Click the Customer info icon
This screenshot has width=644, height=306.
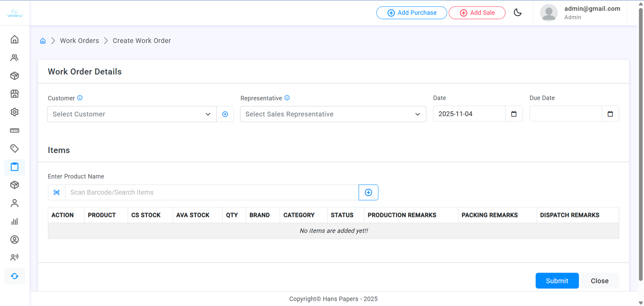point(80,98)
